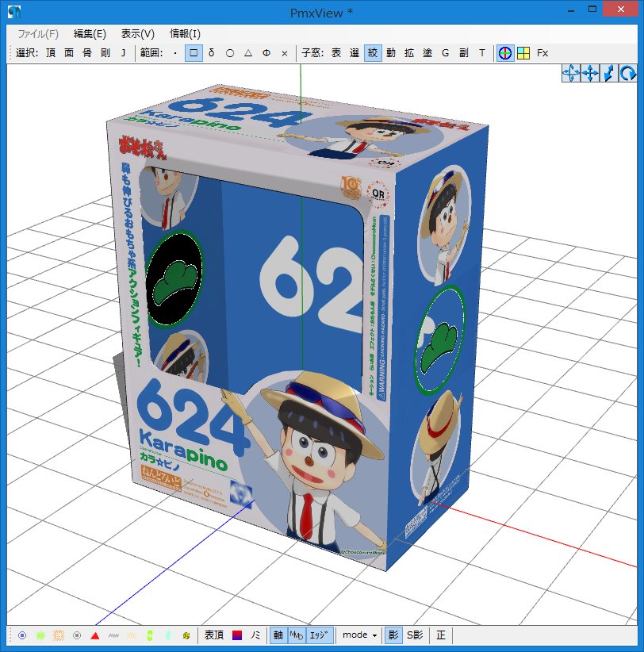Toggle the yellow hatched lines icon
This screenshot has width=644, height=652.
tap(132, 635)
